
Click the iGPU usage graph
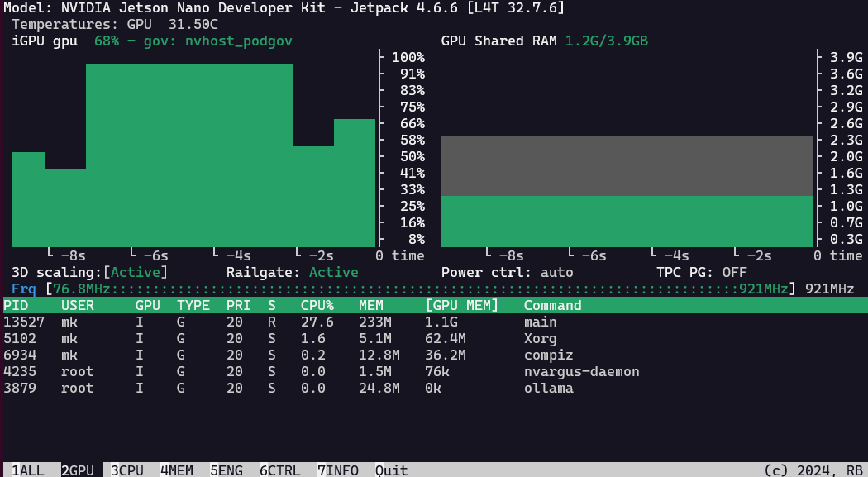[x=193, y=155]
